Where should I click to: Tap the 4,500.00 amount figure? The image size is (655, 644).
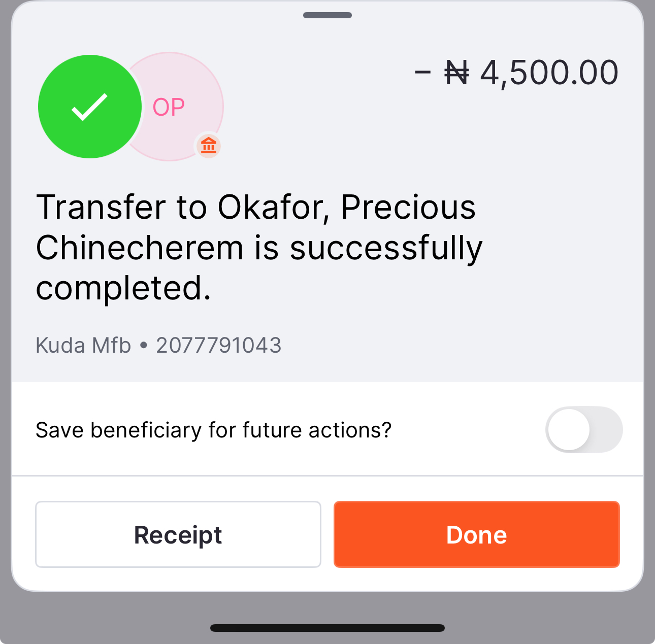(549, 73)
